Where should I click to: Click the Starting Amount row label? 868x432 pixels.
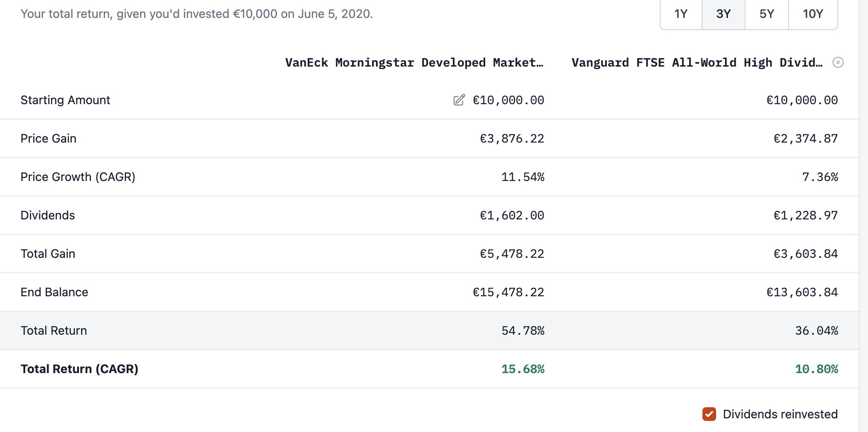coord(65,100)
